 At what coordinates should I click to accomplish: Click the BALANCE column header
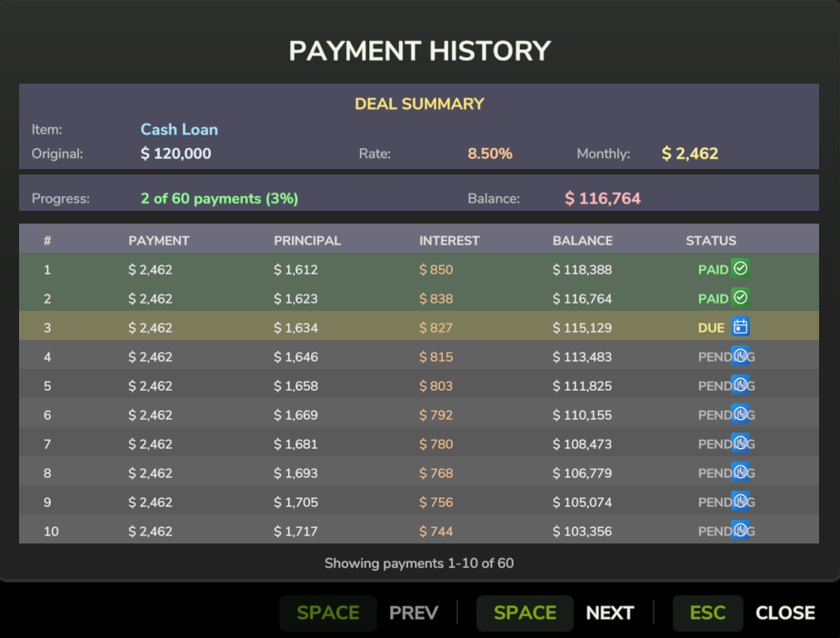pos(583,241)
